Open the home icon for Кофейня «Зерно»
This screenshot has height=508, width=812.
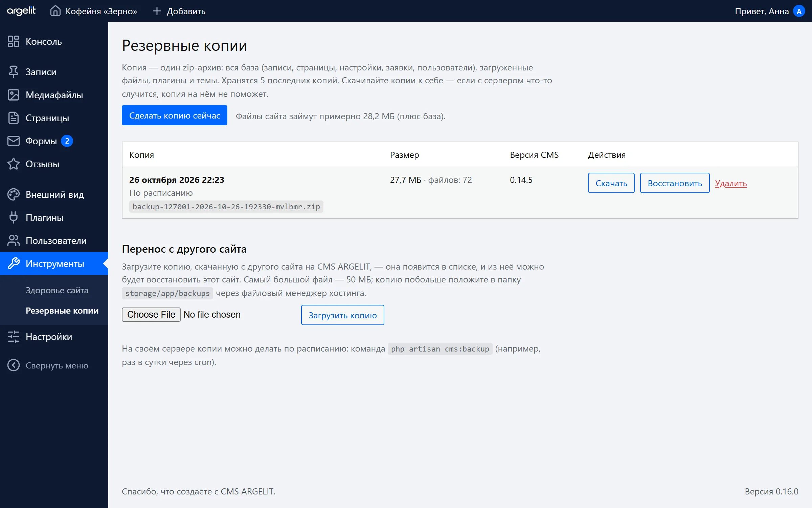point(55,11)
